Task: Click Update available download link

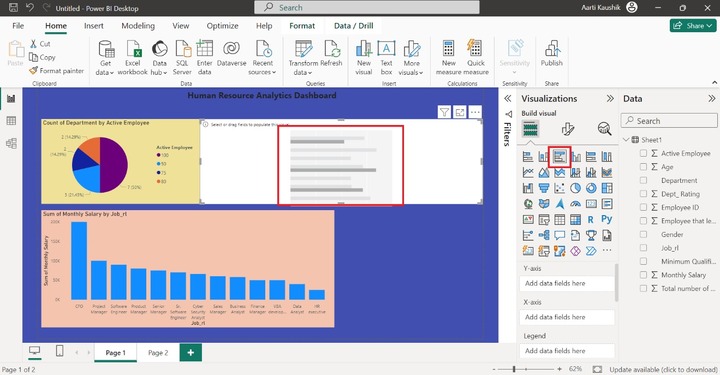Action: 663,369
